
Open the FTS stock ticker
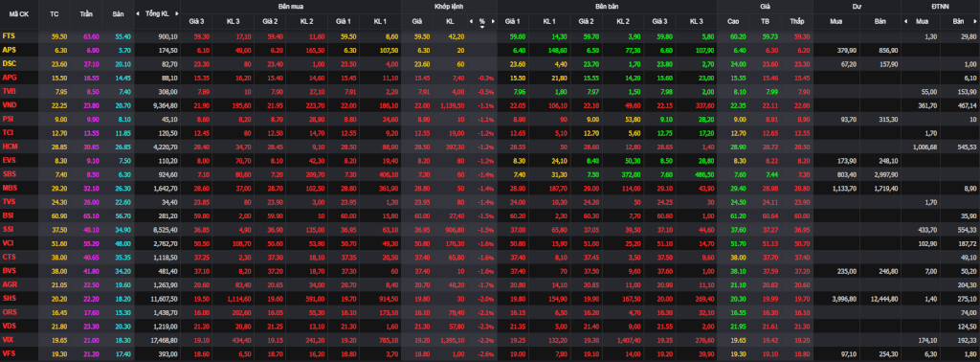[x=9, y=36]
